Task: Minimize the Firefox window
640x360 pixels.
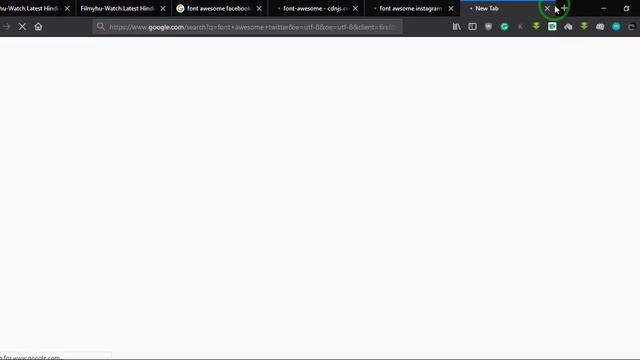Action: click(x=604, y=8)
